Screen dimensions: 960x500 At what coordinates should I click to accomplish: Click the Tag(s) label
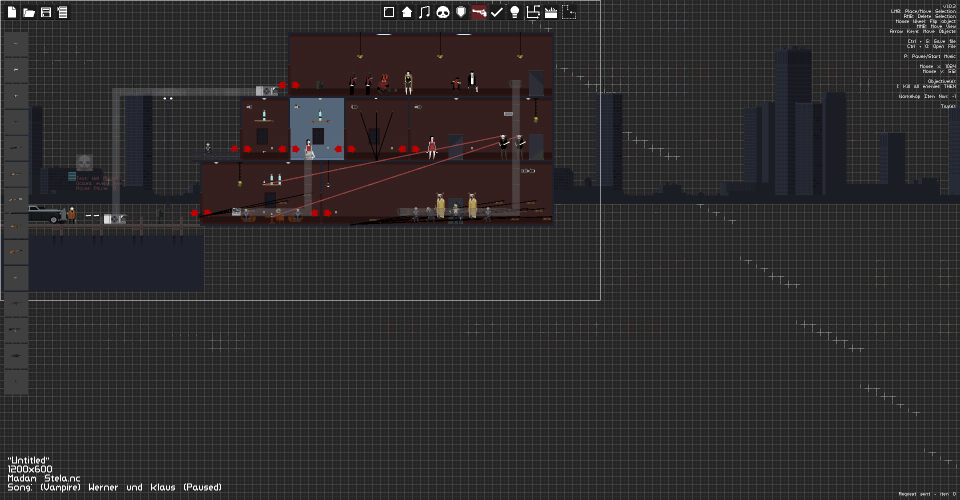pos(948,106)
